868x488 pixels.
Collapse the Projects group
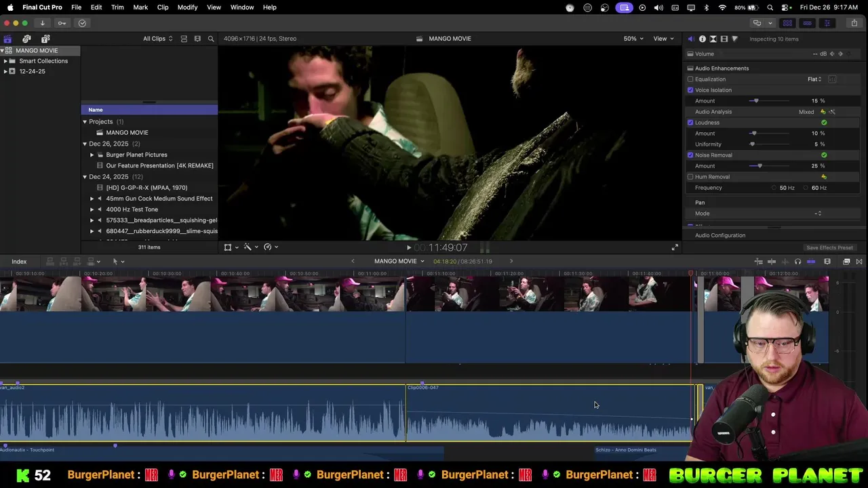[85, 122]
